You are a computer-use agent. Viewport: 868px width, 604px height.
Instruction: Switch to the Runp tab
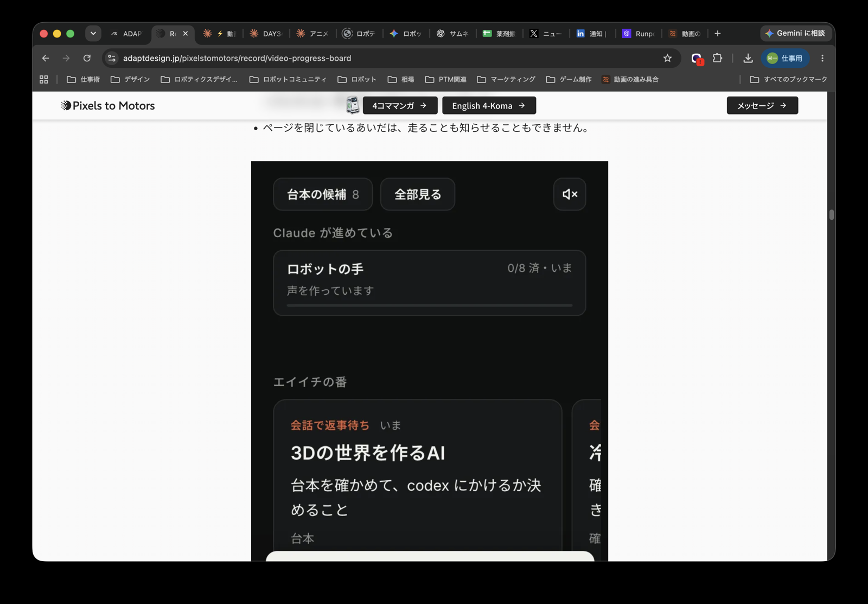(x=639, y=34)
